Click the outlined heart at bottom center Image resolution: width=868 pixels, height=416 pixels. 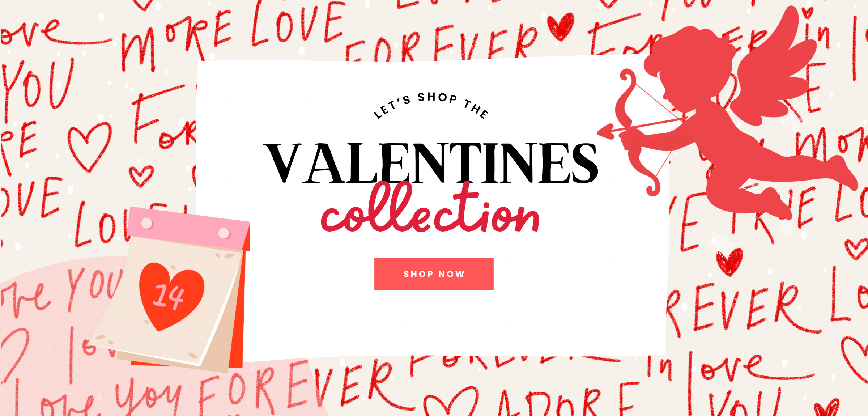(x=451, y=402)
